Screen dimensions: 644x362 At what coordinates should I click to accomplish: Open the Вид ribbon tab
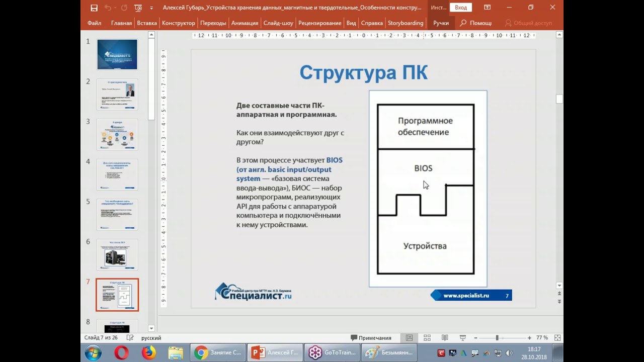351,23
